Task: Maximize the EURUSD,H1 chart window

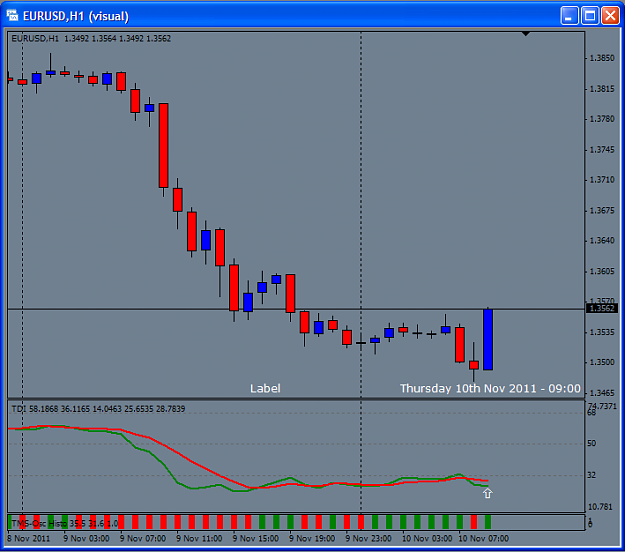Action: coord(590,16)
